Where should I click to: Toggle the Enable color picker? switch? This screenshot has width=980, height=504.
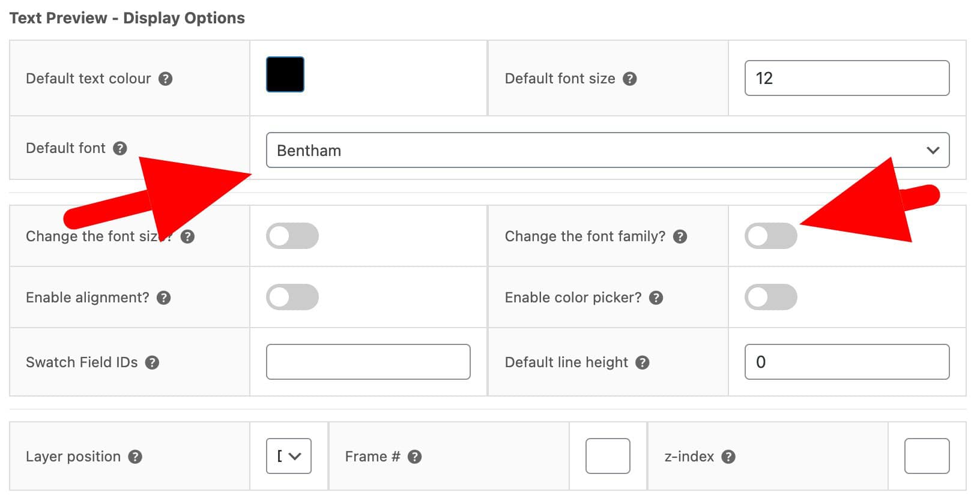[772, 297]
